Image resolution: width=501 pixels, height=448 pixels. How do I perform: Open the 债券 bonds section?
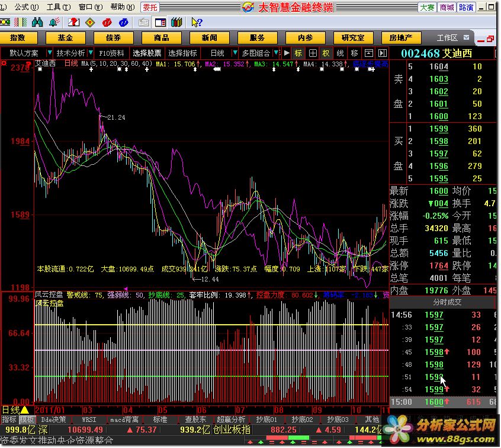(x=114, y=38)
